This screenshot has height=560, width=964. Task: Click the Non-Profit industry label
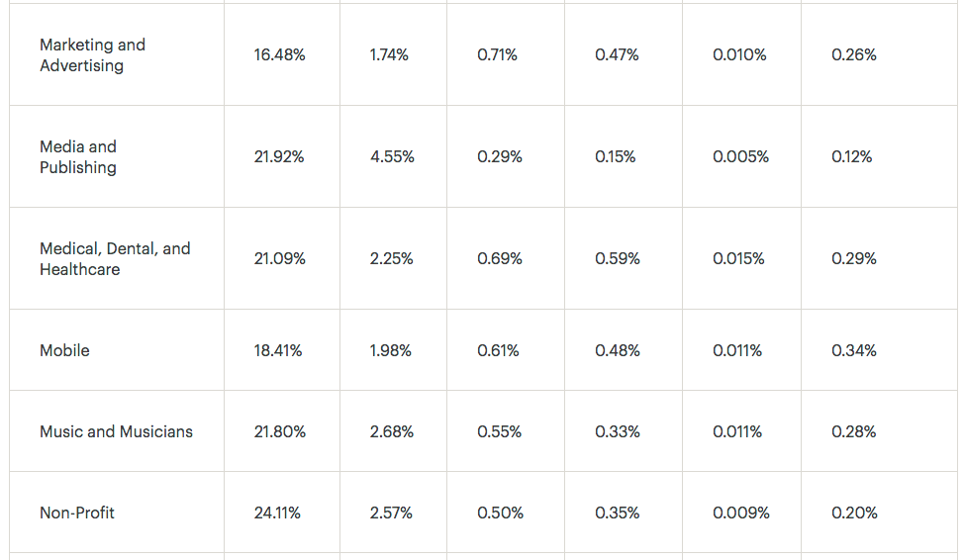[x=77, y=513]
